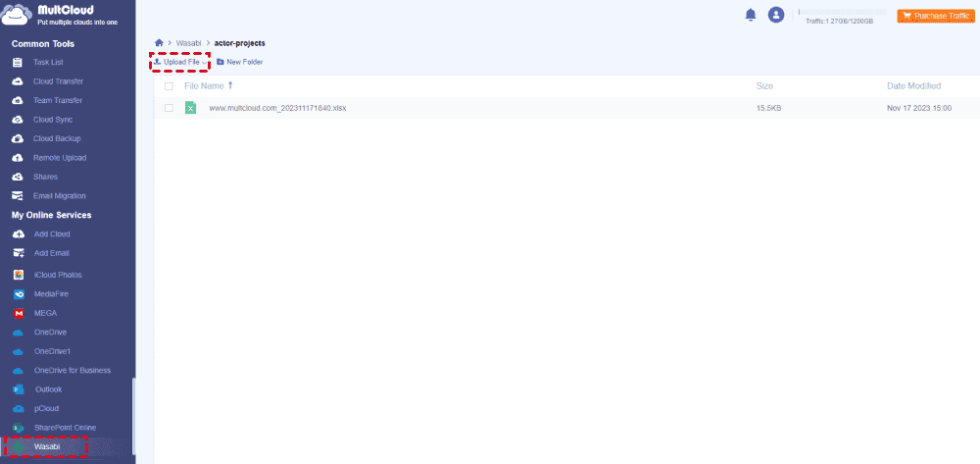
Task: Open www.multcloud.com_202311171840.xlsx
Action: click(277, 108)
